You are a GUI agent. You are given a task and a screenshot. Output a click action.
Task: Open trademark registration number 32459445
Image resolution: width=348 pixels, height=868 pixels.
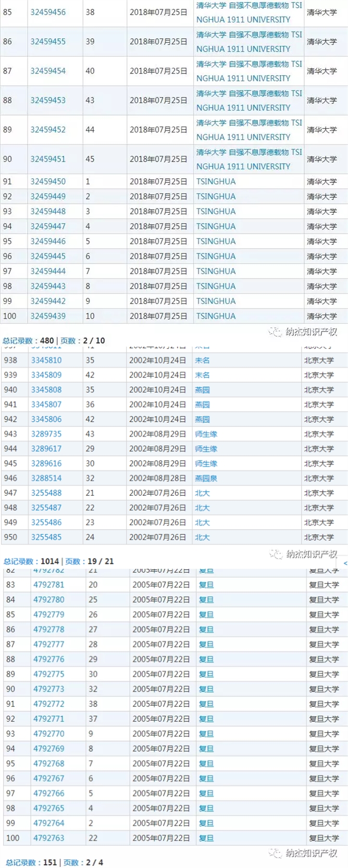pyautogui.click(x=48, y=256)
